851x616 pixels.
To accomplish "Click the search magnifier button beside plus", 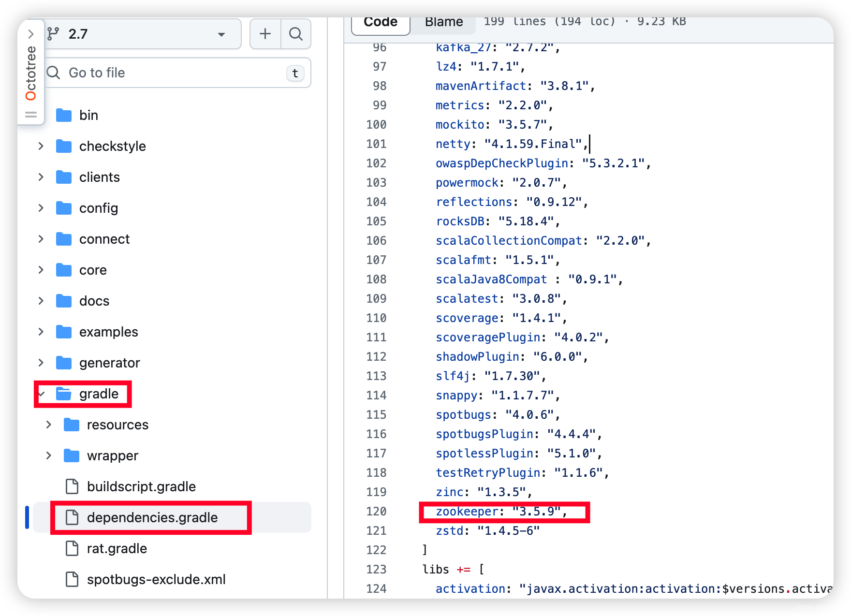I will click(x=295, y=34).
